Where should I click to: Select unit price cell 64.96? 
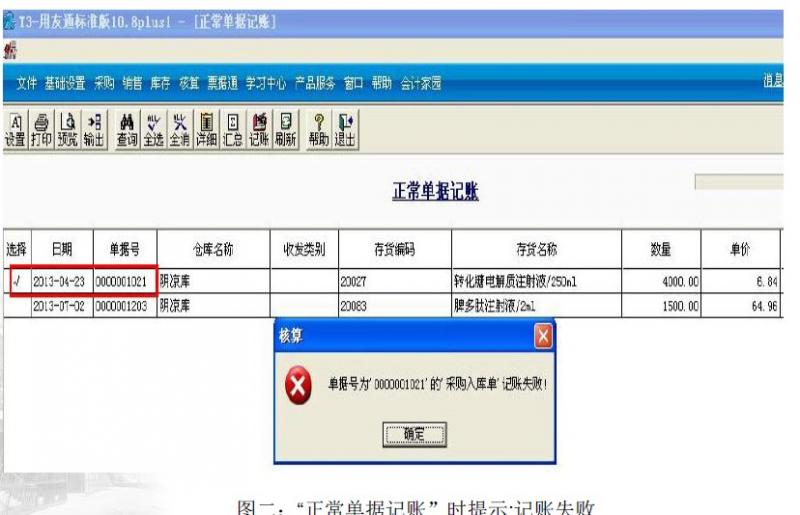point(741,306)
